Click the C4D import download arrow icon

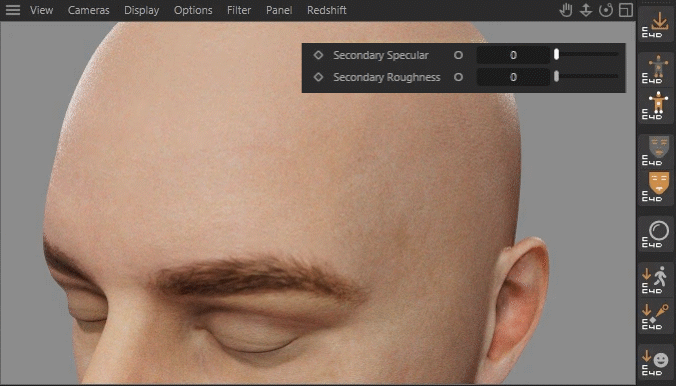pos(656,25)
